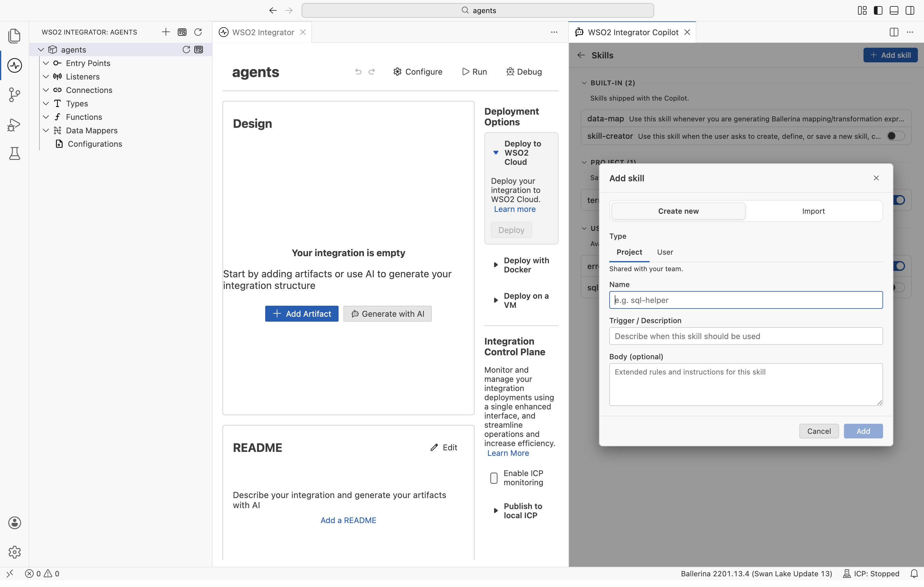Screen dimensions: 924x587
Task: Toggle the skill-creator skill switch
Action: click(896, 136)
